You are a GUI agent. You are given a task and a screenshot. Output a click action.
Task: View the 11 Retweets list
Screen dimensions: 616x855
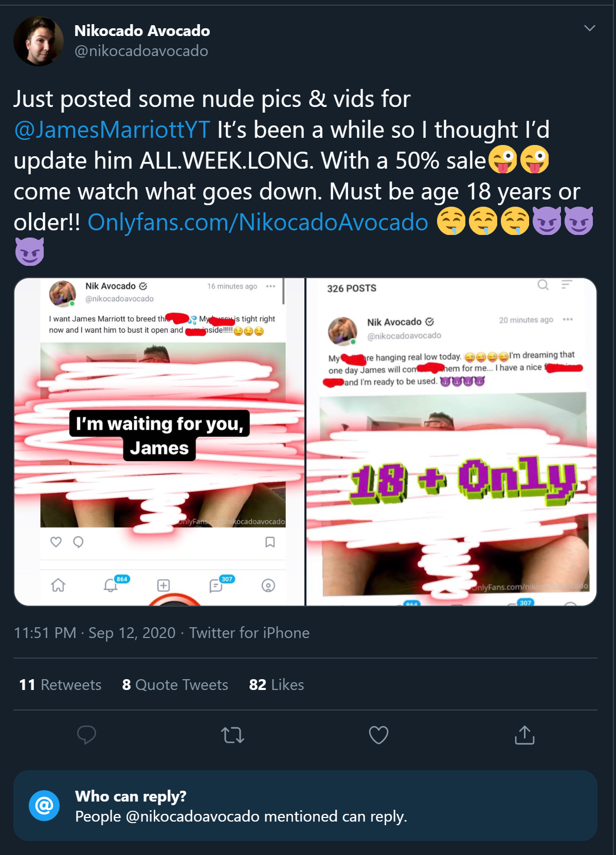coord(60,685)
